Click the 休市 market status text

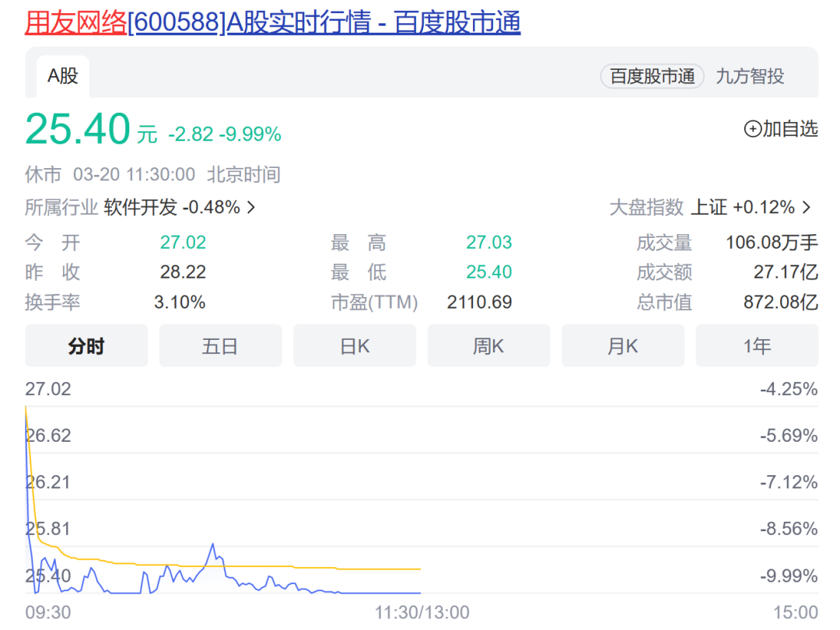coord(43,175)
